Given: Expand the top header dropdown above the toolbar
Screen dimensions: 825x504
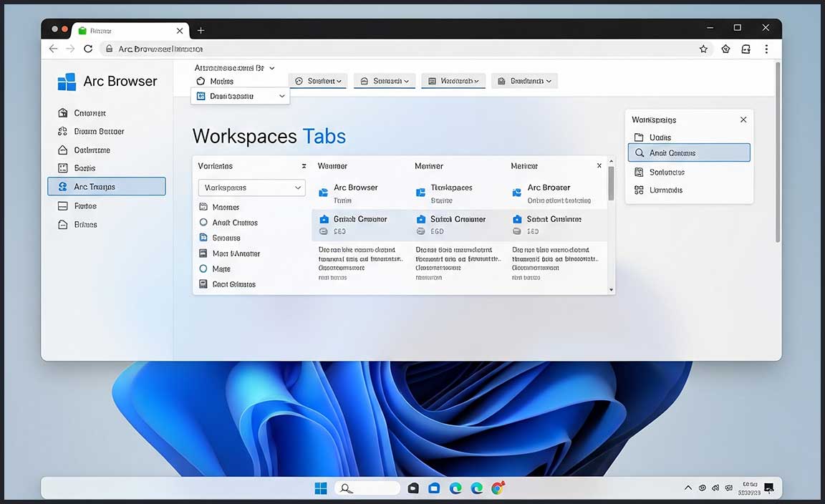Looking at the screenshot, I should (x=235, y=68).
